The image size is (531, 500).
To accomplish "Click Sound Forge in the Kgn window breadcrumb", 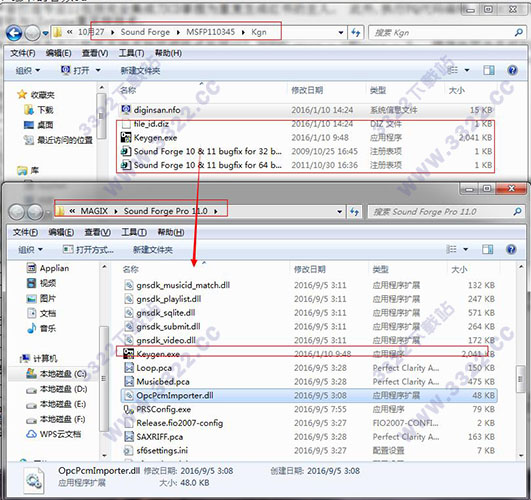I will [x=145, y=32].
